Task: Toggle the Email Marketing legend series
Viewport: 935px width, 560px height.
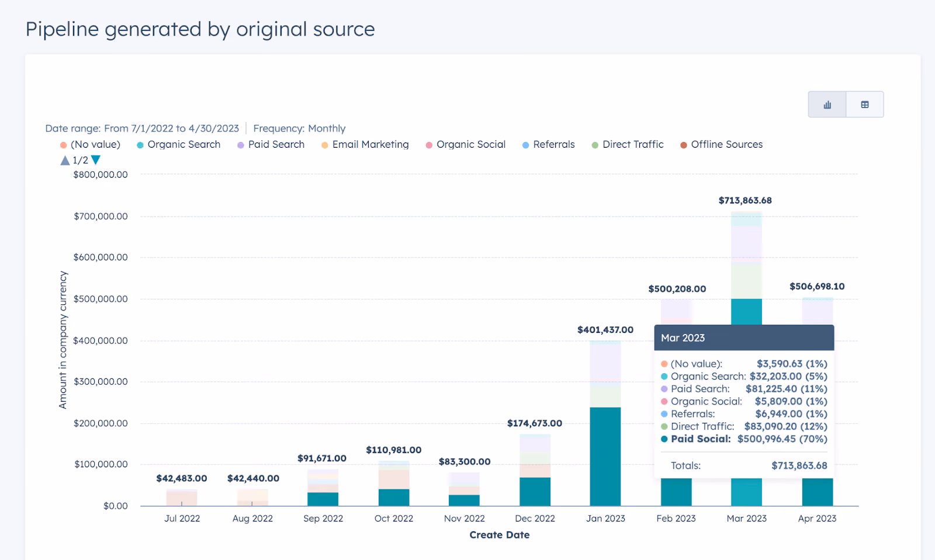Action: click(x=365, y=145)
